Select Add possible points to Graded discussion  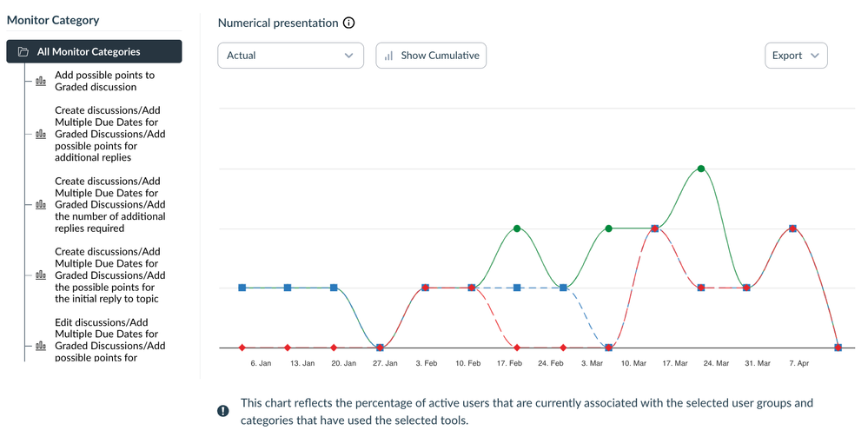point(104,81)
